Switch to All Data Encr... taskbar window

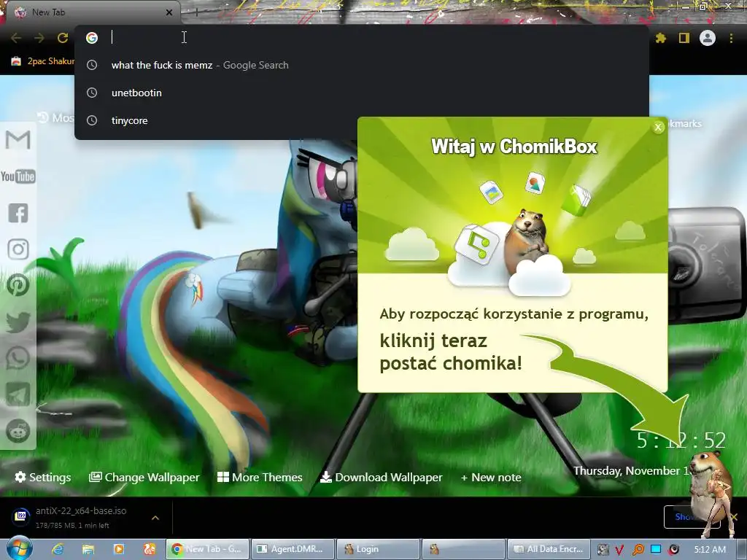pos(549,549)
